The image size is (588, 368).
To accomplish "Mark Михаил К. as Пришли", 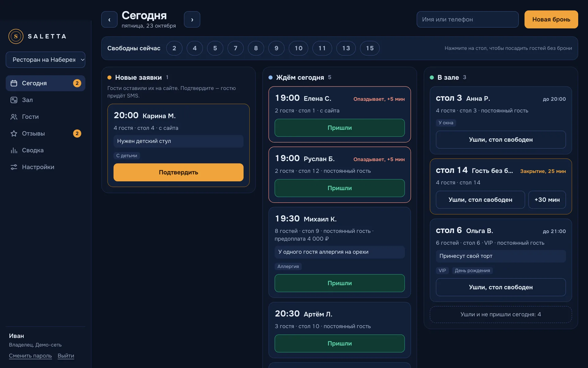I will [x=340, y=283].
